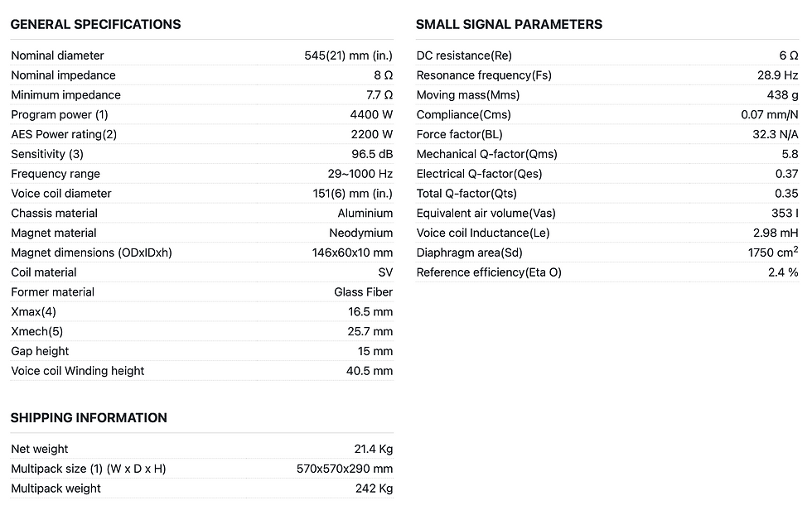This screenshot has width=812, height=515.
Task: Click the Program power value 4400 W
Action: point(371,115)
